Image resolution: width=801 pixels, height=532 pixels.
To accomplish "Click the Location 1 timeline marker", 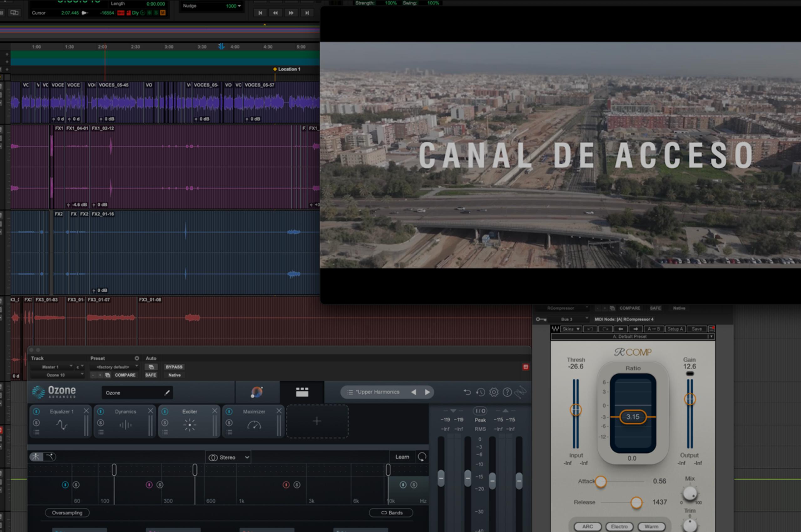I will pyautogui.click(x=275, y=69).
